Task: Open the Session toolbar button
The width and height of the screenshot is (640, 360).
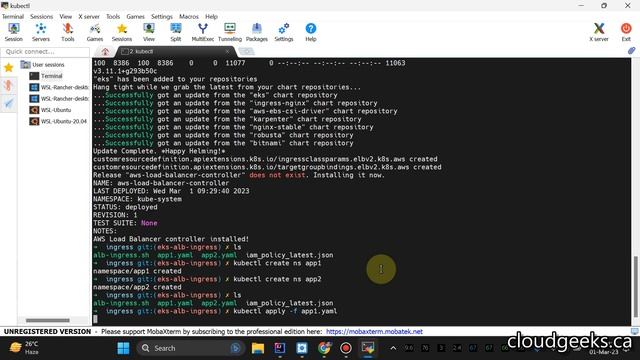Action: [x=13, y=32]
